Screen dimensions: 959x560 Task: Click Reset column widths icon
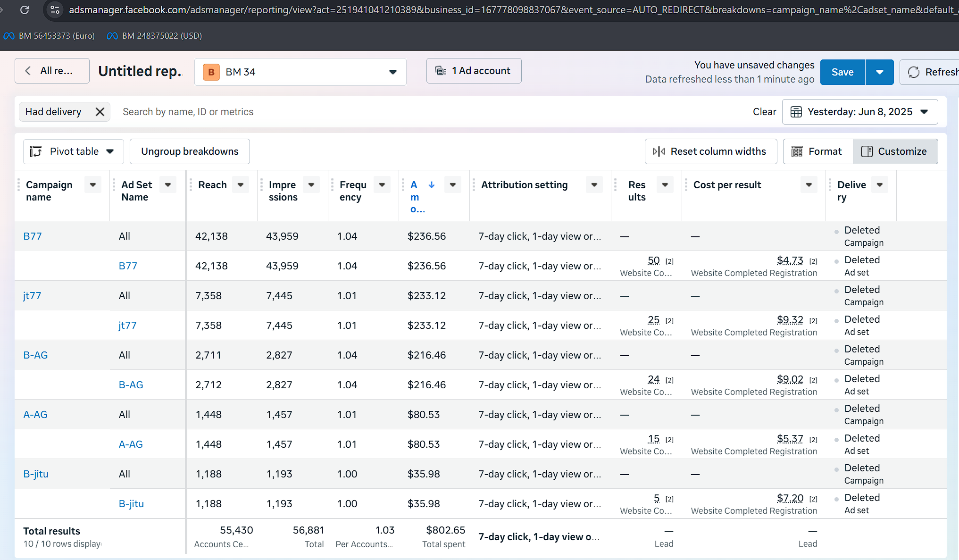click(659, 151)
